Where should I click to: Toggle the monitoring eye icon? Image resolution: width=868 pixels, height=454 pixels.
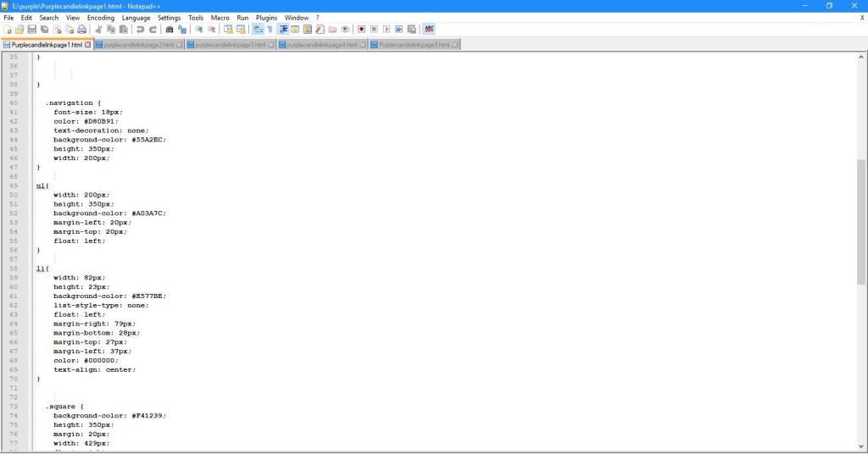point(345,29)
